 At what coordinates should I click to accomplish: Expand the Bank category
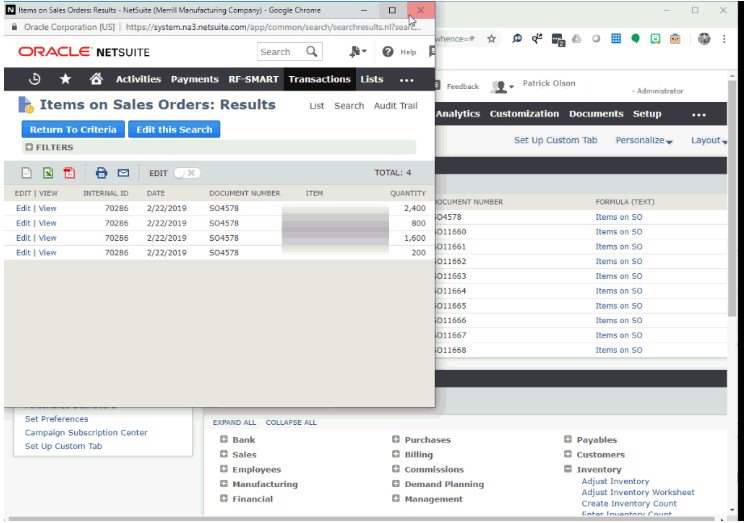click(x=224, y=439)
